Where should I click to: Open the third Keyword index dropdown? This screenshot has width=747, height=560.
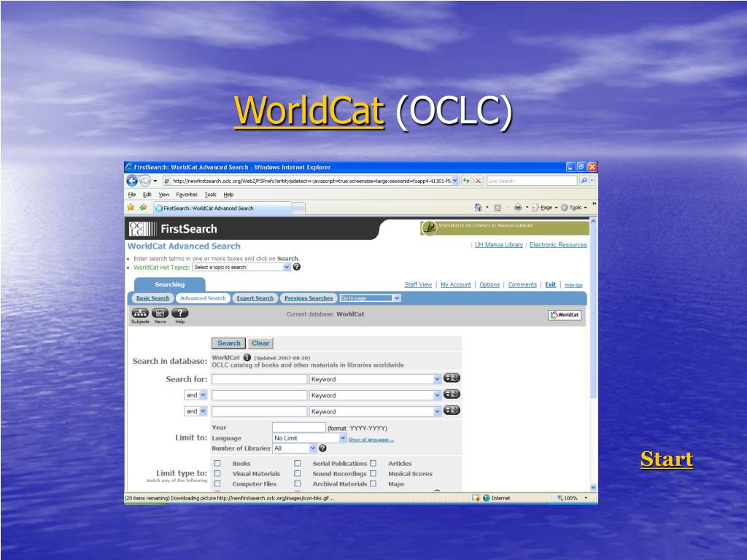click(375, 411)
